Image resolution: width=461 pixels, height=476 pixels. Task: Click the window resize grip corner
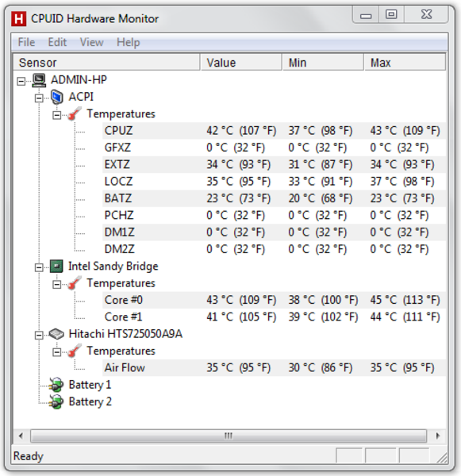click(x=443, y=458)
